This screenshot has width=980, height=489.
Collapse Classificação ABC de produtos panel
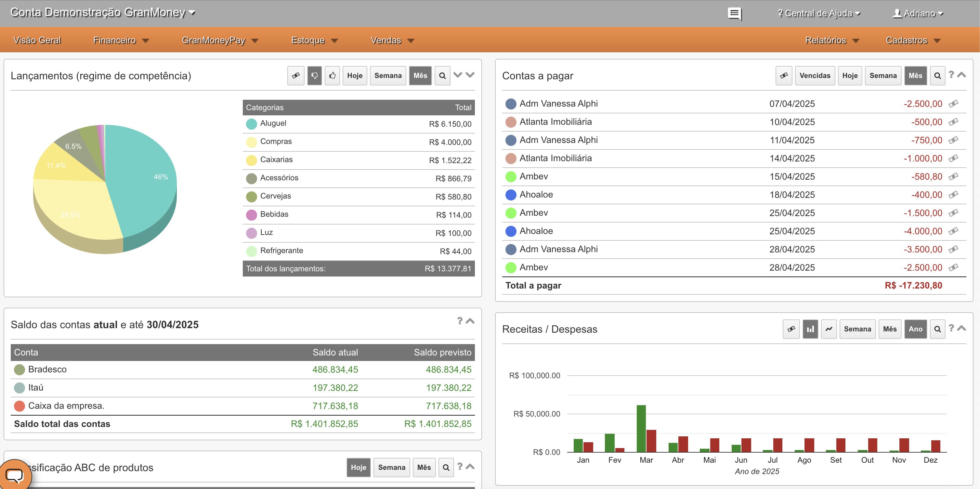click(x=470, y=467)
